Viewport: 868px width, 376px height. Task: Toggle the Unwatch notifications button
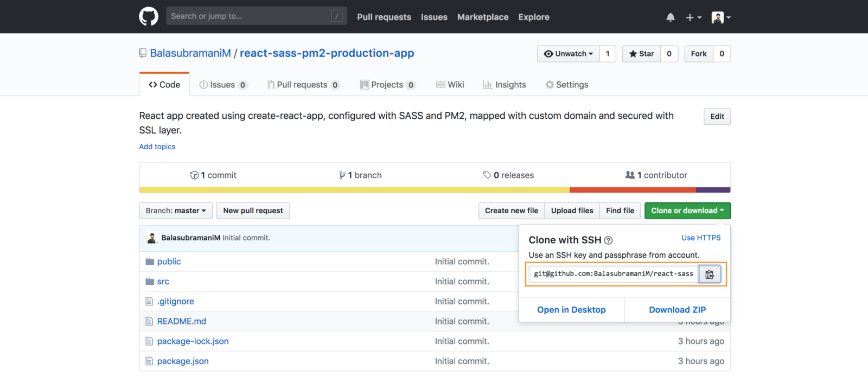[568, 54]
